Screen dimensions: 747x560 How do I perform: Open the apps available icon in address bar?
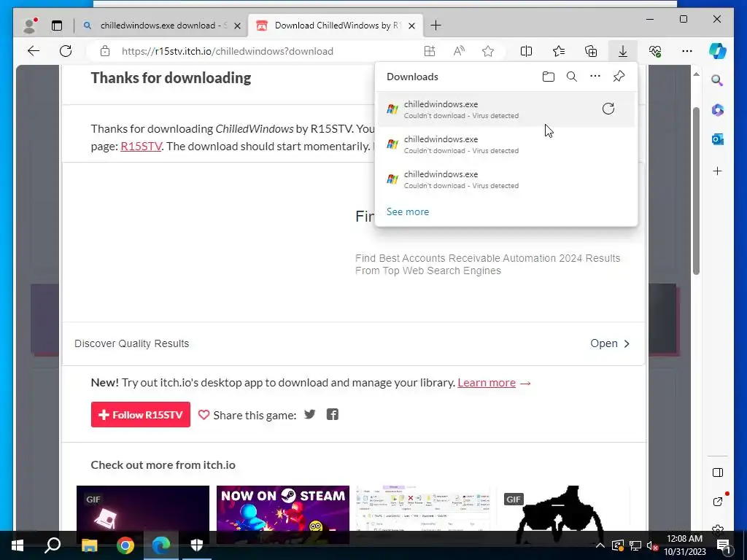point(429,51)
